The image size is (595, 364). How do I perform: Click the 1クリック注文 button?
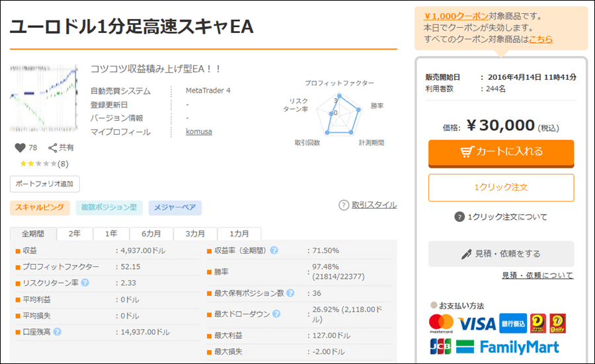(x=501, y=188)
